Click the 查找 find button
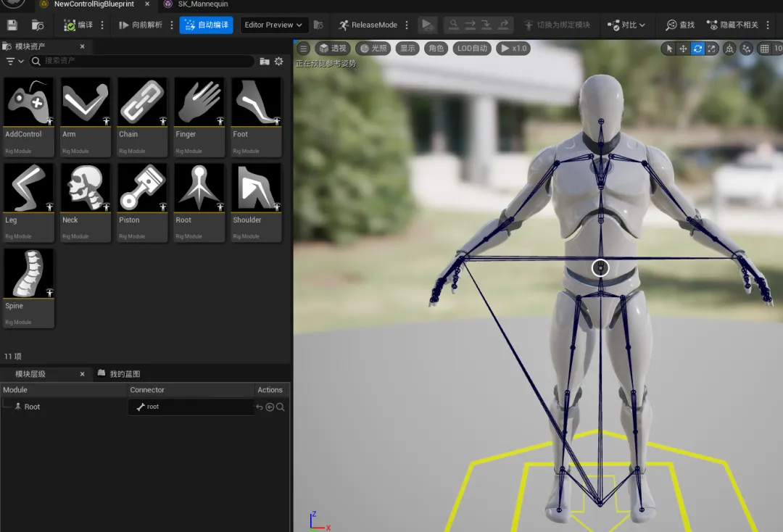 click(680, 25)
